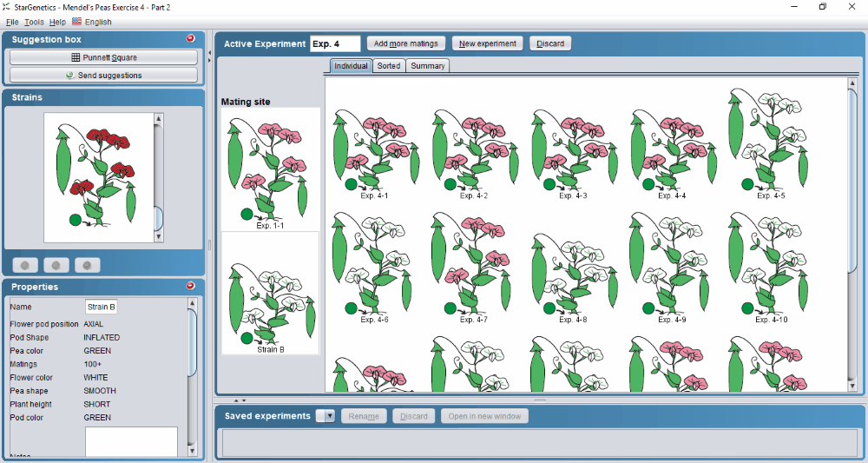Click Properties panel scroll up arrow

192,303
